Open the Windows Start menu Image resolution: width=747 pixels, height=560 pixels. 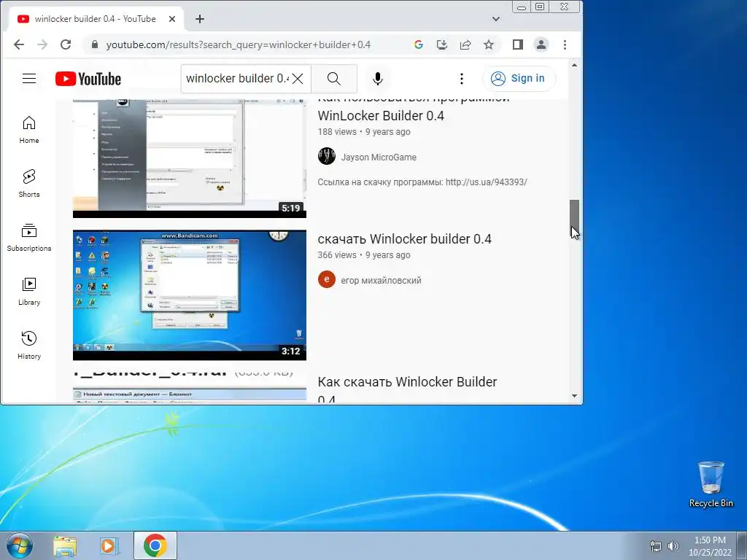(19, 545)
